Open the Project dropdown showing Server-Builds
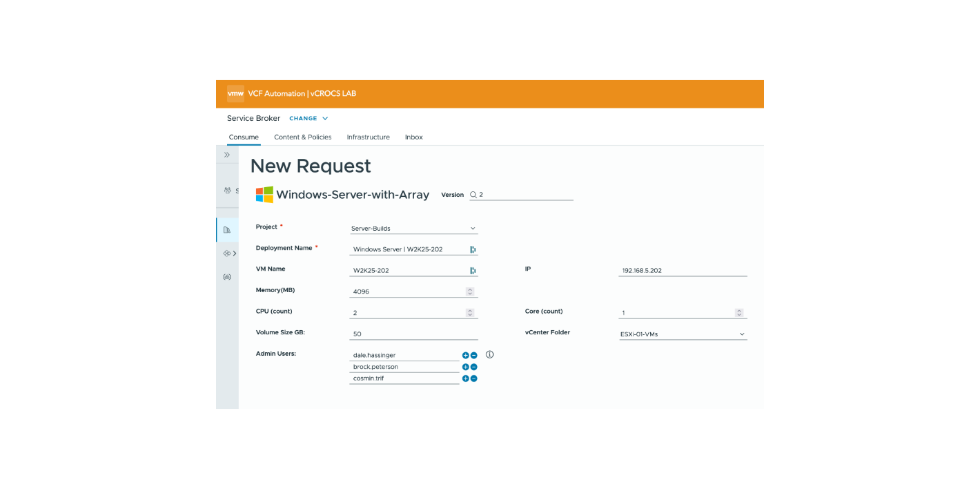The image size is (980, 489). [x=413, y=229]
